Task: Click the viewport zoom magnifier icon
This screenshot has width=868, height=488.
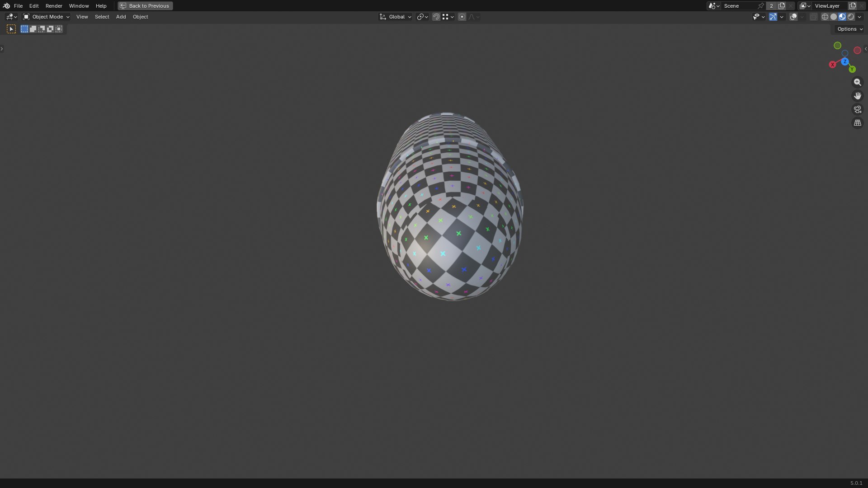Action: (857, 82)
